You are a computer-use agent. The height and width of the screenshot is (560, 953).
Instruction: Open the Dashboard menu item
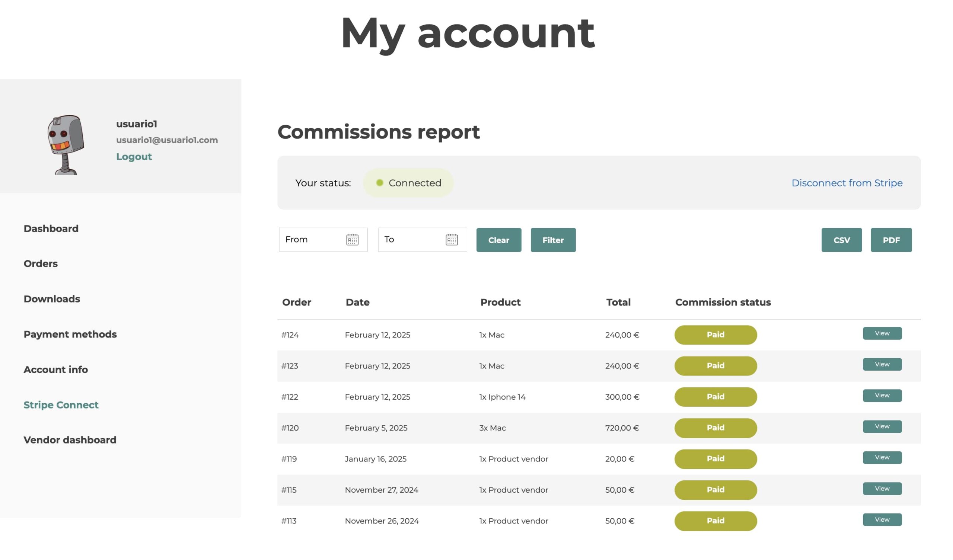tap(51, 229)
